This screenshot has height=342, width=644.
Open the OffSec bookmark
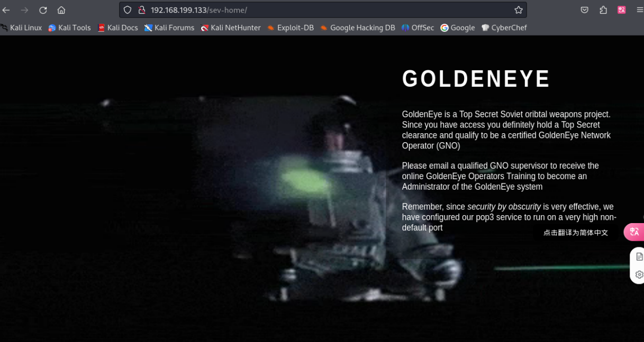coord(418,27)
